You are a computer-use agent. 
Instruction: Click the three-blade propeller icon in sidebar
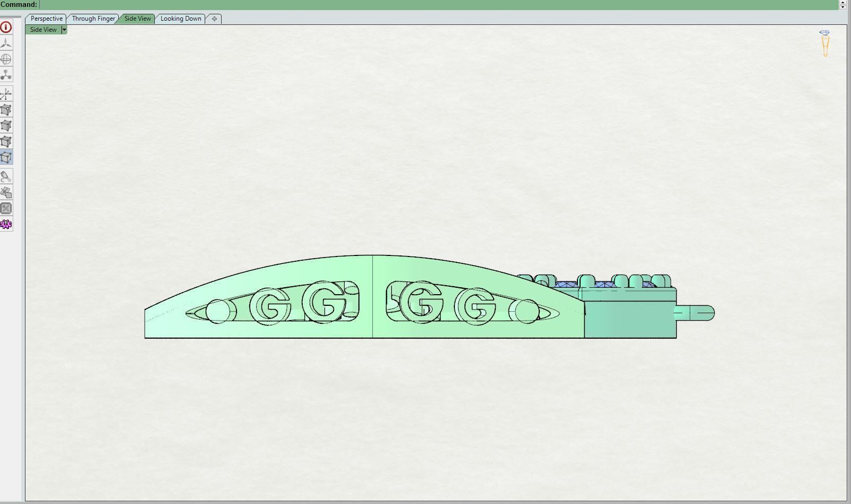pos(6,43)
